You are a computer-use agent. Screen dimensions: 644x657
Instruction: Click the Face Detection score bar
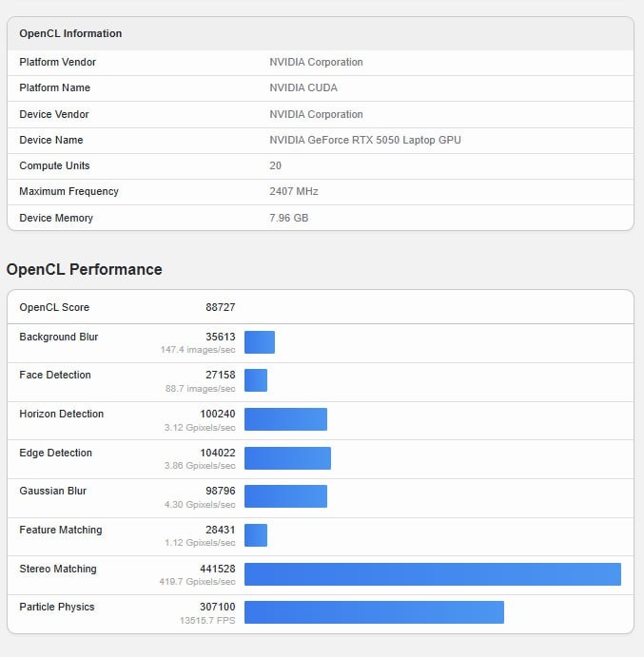tap(256, 380)
